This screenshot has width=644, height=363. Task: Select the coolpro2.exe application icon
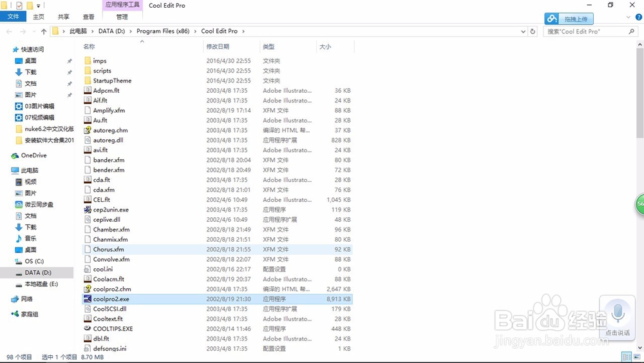point(88,299)
